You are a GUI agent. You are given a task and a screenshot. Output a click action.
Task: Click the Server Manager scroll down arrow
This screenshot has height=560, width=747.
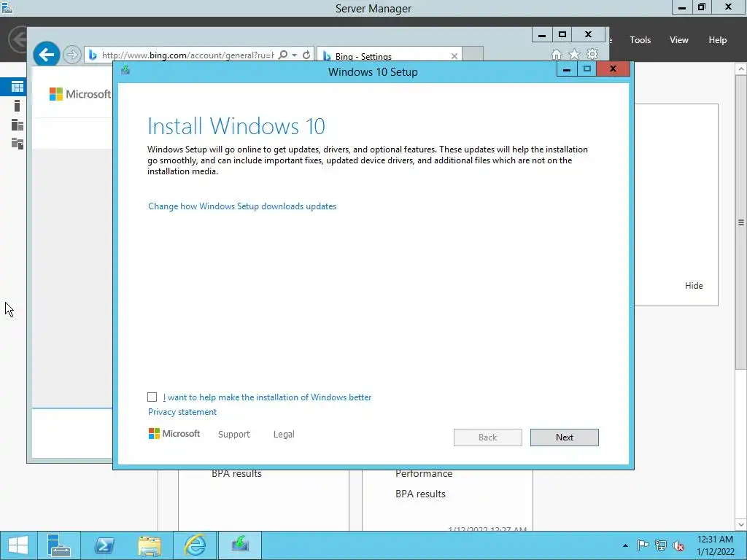click(741, 524)
